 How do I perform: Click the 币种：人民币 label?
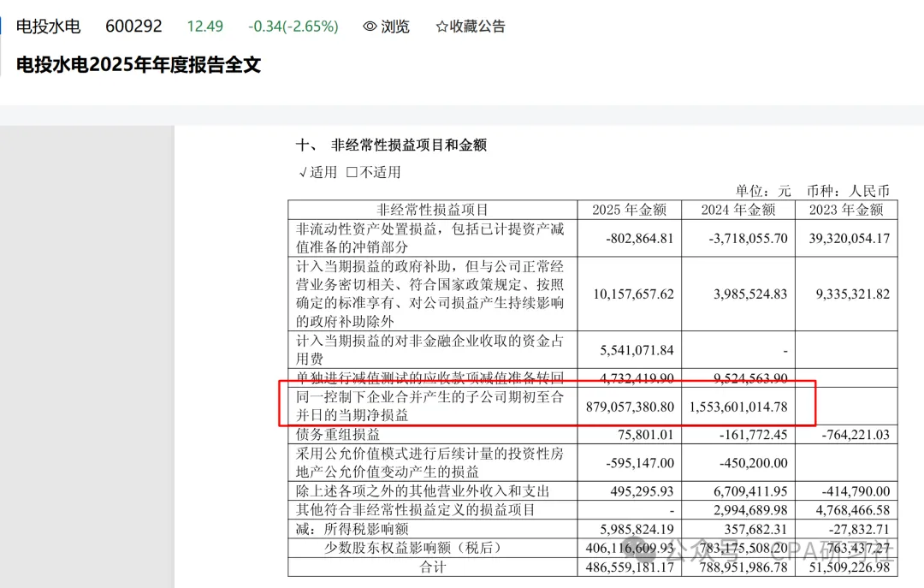pos(848,191)
